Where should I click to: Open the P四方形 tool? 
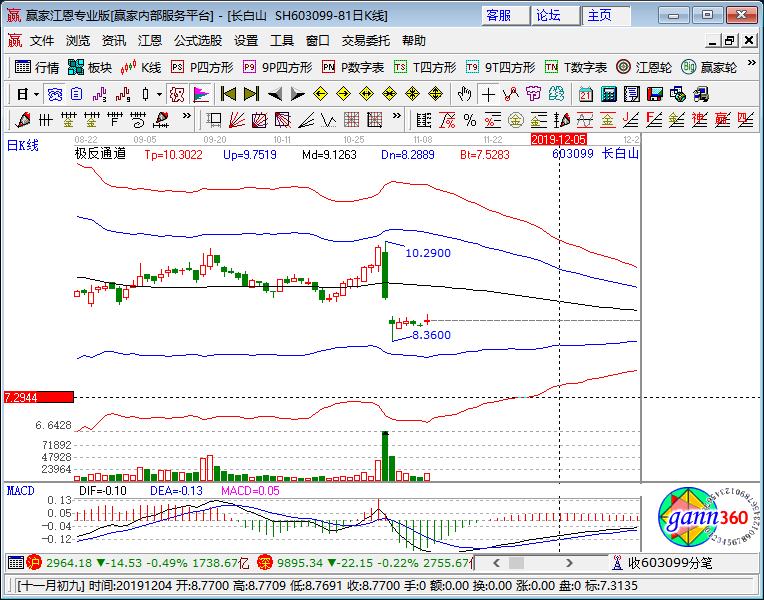click(202, 67)
